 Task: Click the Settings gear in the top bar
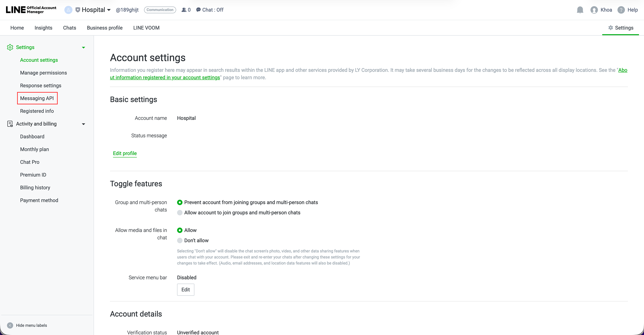pyautogui.click(x=610, y=28)
